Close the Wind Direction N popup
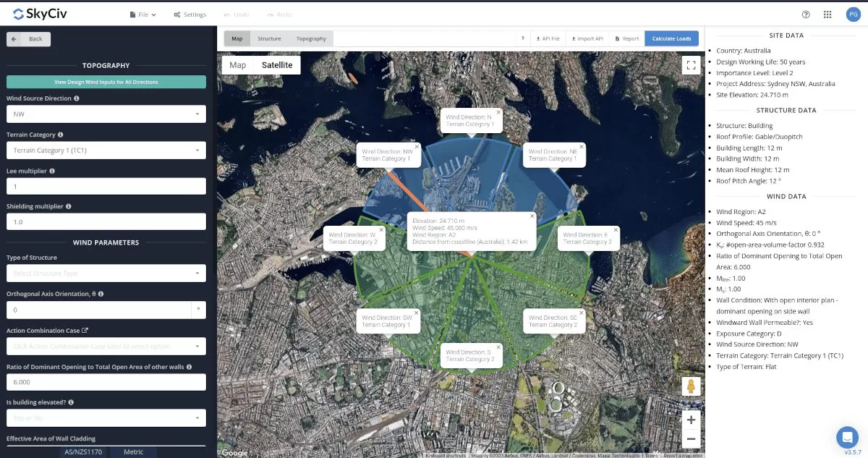868x458 pixels. (498, 113)
